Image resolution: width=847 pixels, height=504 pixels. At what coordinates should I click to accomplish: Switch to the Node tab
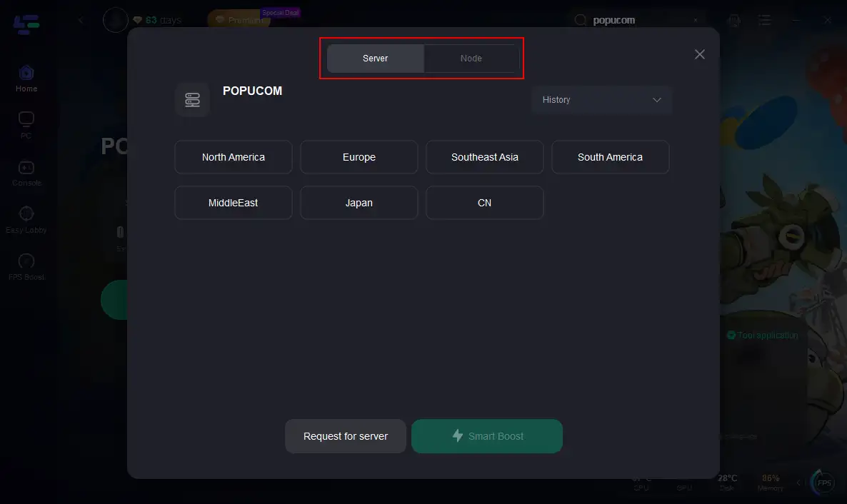[471, 59]
